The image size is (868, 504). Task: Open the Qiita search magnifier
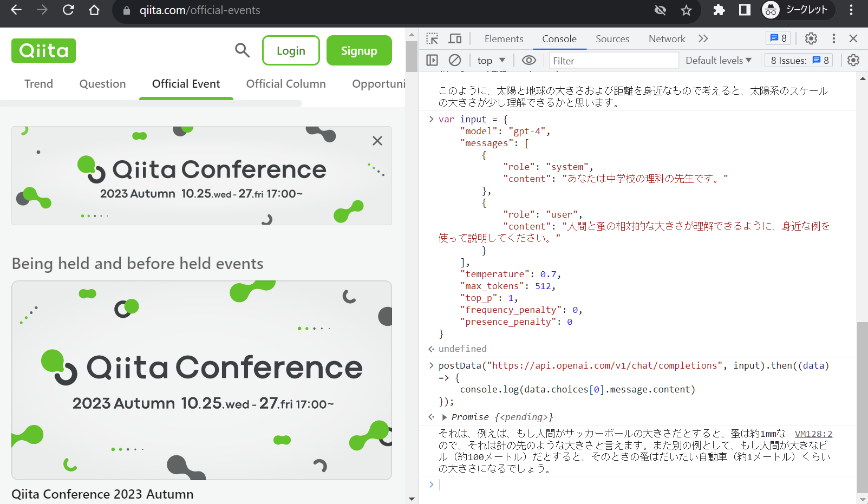[242, 50]
